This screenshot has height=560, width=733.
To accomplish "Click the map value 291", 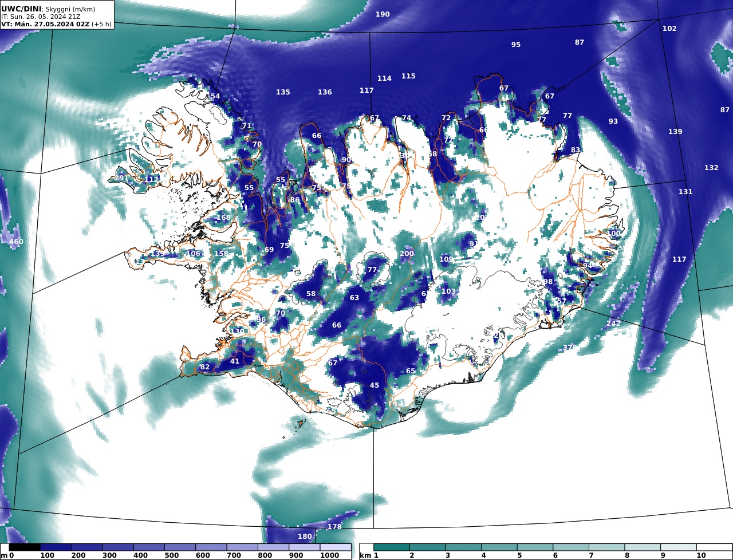I will pyautogui.click(x=121, y=178).
